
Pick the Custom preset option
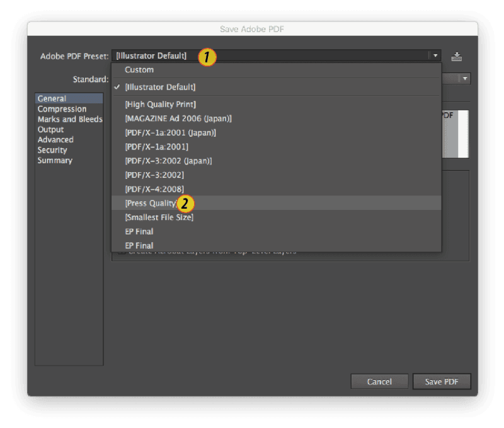point(139,70)
